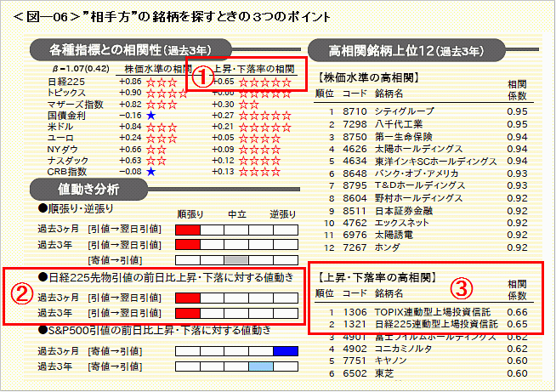This screenshot has width=556, height=392.
Task: Click the CRB指数 label
Action: pyautogui.click(x=67, y=172)
